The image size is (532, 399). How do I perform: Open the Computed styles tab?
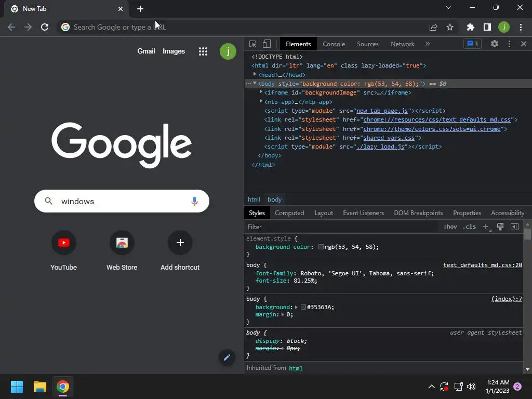coord(289,213)
